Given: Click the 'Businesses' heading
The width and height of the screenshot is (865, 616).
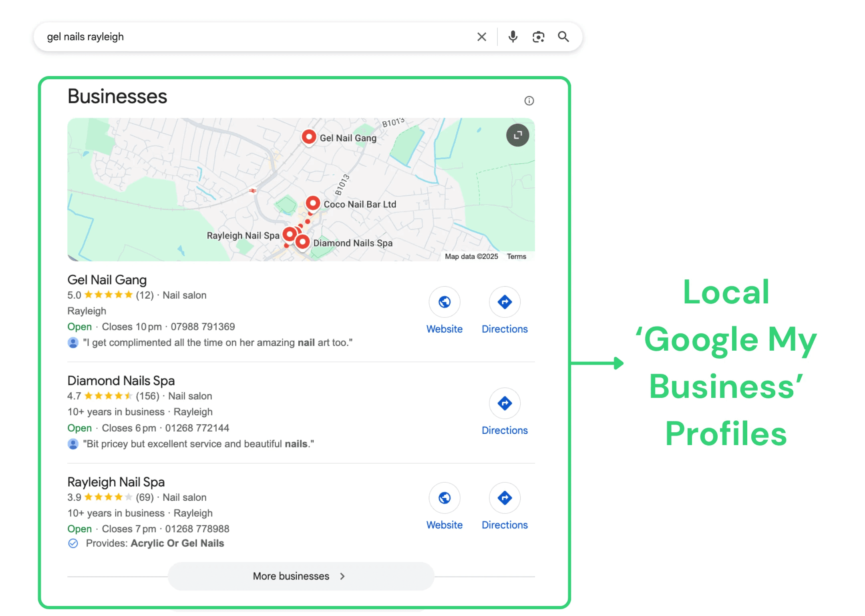Looking at the screenshot, I should (x=117, y=96).
